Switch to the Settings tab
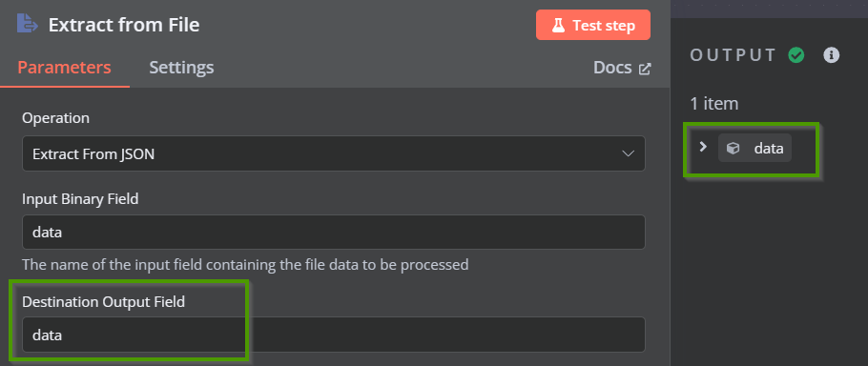Screen dimensions: 868x366 click(181, 68)
